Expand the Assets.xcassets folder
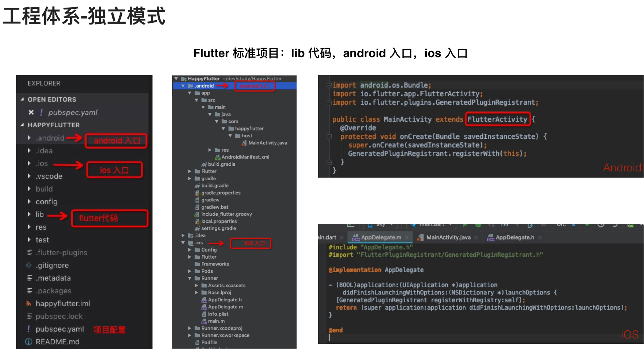This screenshot has width=644, height=349. pyautogui.click(x=196, y=286)
